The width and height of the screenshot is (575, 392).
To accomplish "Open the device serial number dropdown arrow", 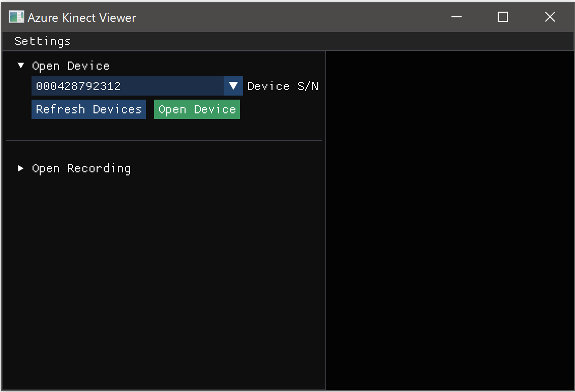I will [x=233, y=86].
